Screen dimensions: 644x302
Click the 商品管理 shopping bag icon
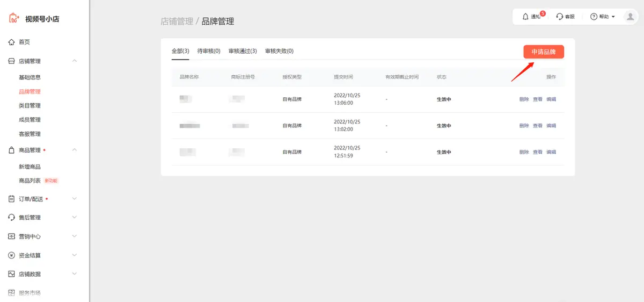coord(12,150)
